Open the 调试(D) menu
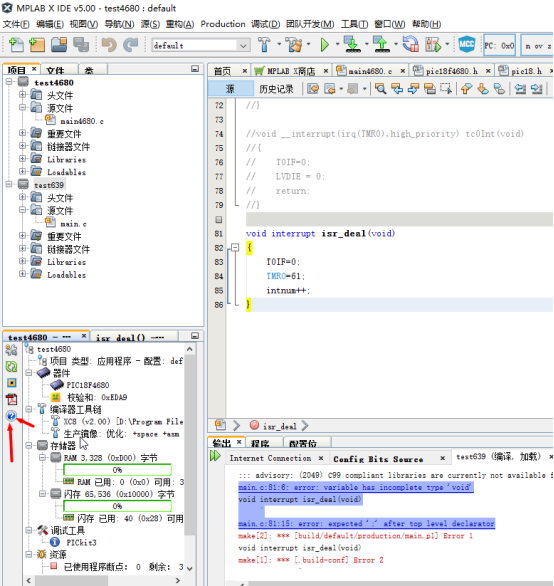The image size is (554, 586). [265, 24]
